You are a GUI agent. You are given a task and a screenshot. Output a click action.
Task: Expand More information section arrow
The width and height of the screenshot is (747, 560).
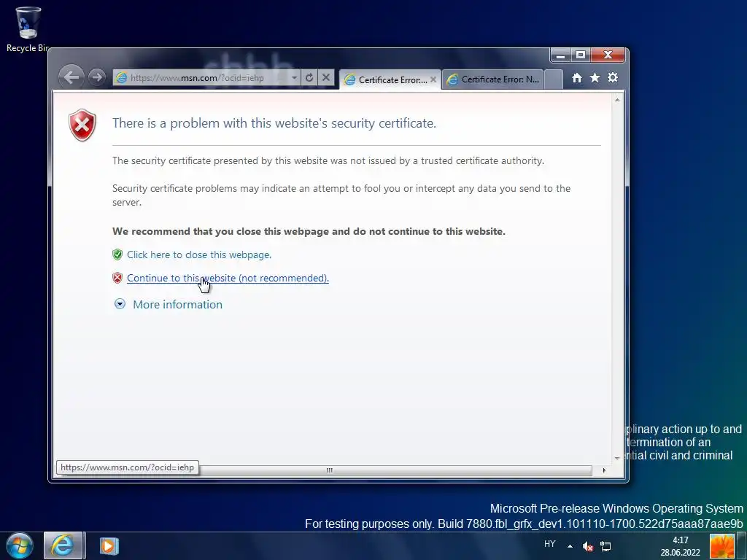(x=120, y=304)
